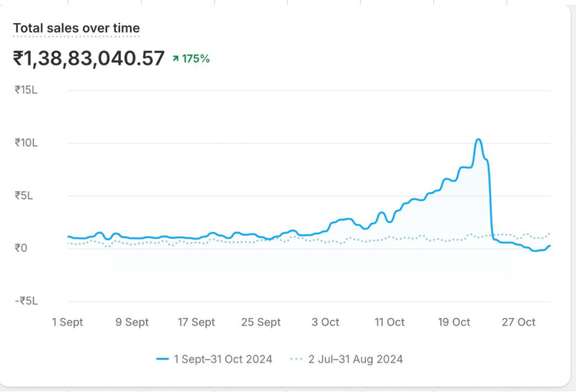Click the green upward trend arrow icon

pyautogui.click(x=175, y=59)
